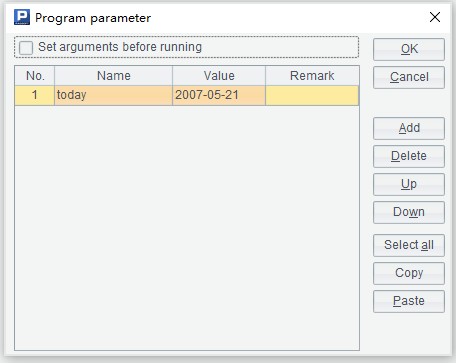Confirm with the OK button
Image resolution: width=456 pixels, height=363 pixels.
click(x=409, y=49)
